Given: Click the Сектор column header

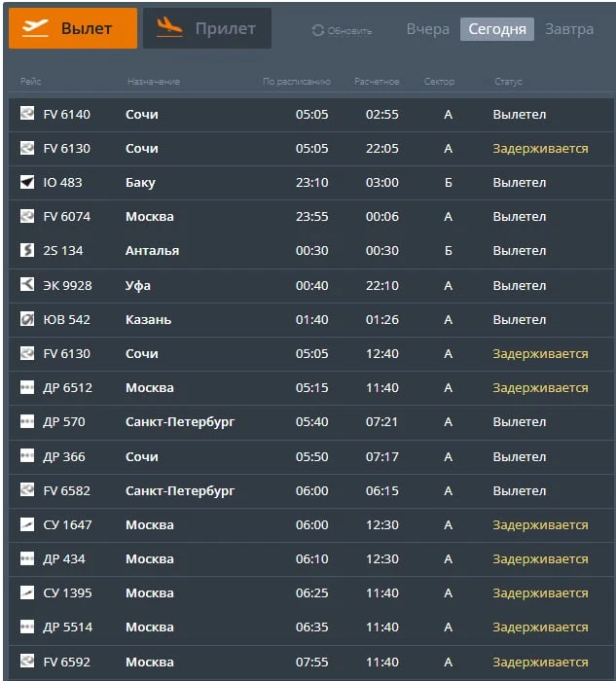Looking at the screenshot, I should click(439, 81).
